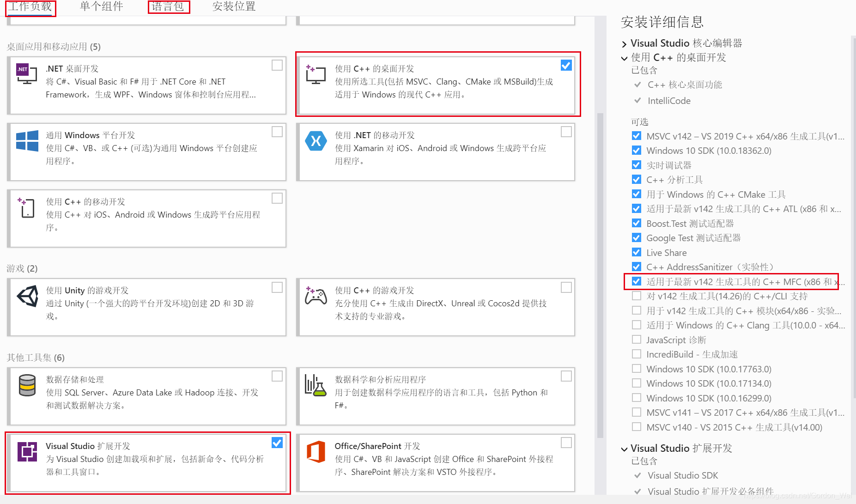Check the 数据存储和处理 workload checkbox
856x504 pixels.
(277, 376)
